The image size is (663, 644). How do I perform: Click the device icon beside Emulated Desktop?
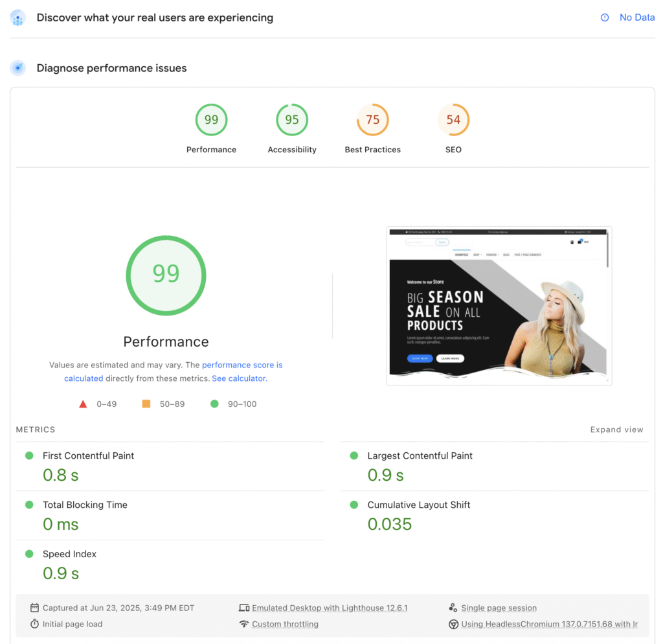pos(244,608)
